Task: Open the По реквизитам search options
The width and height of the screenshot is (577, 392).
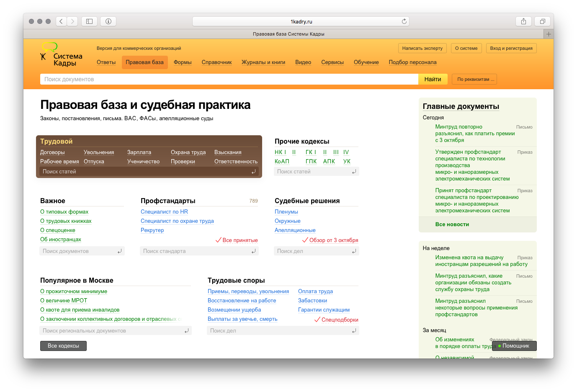Action: click(x=474, y=79)
